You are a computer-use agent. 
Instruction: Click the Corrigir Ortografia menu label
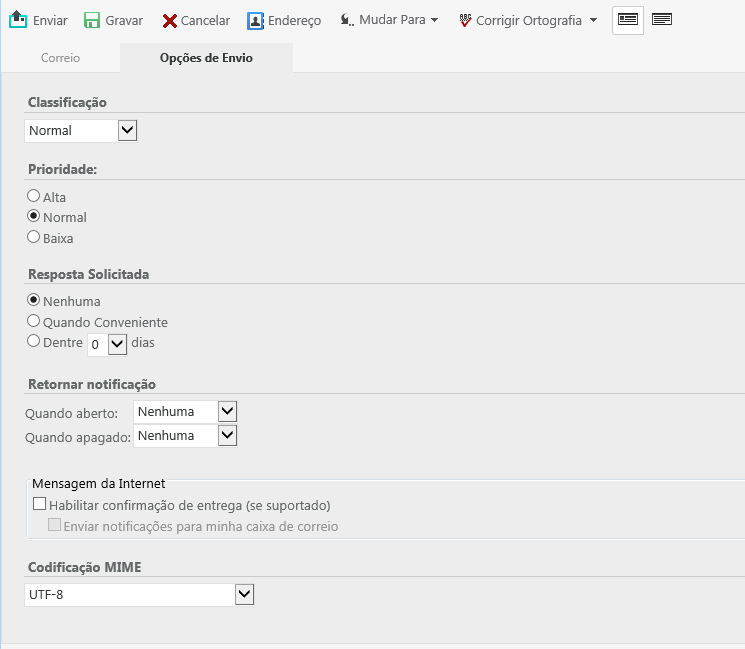(x=529, y=20)
